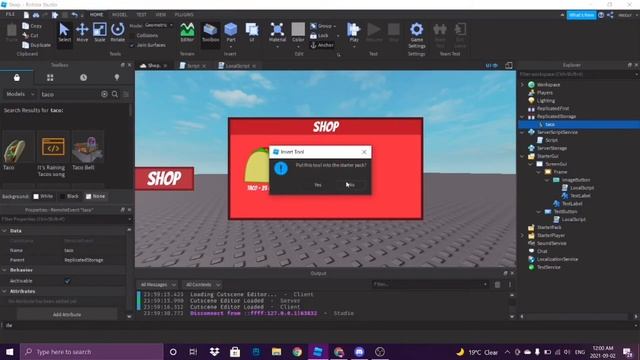Select None background option

96,196
